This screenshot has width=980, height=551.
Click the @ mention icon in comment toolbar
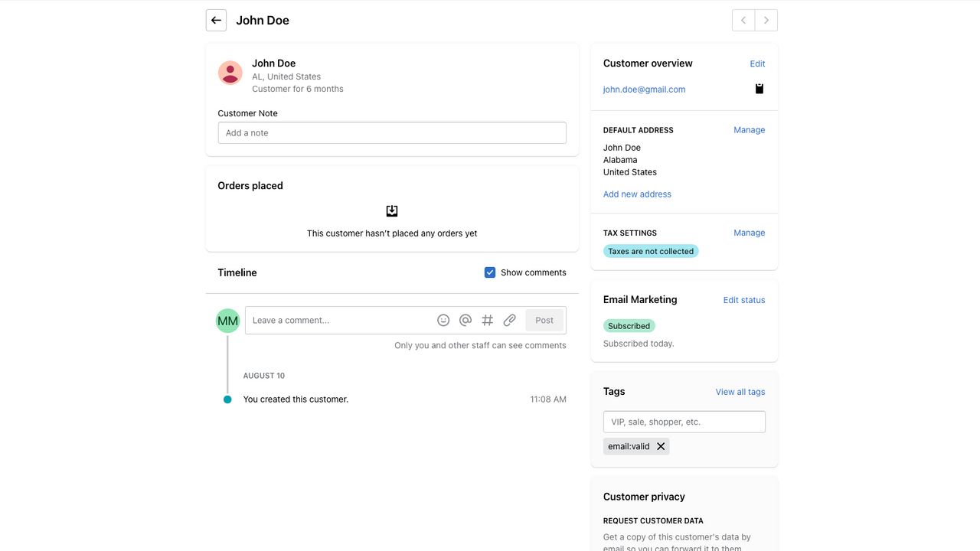465,320
